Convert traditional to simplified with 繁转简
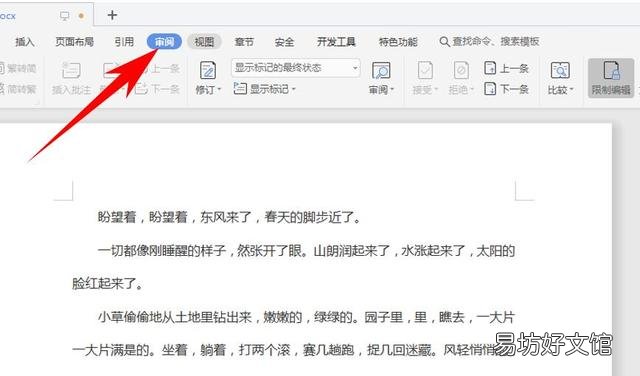Image resolution: width=640 pixels, height=376 pixels. tap(18, 68)
